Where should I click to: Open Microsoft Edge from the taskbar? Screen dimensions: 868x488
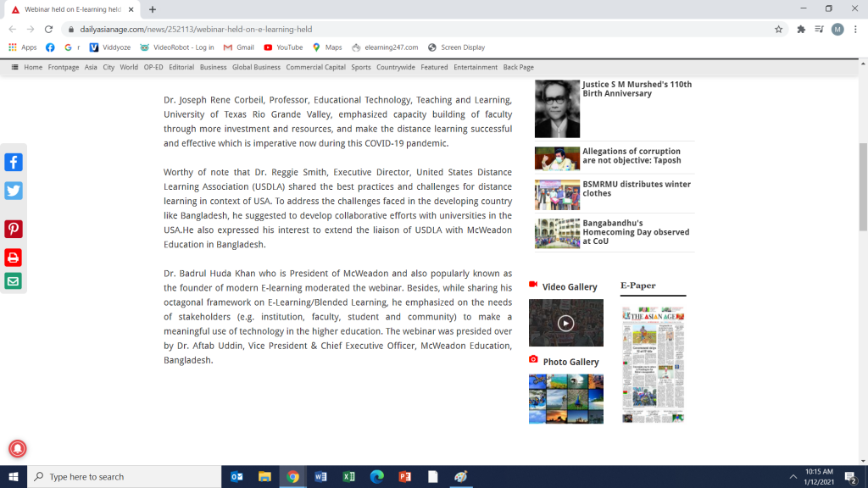point(377,477)
